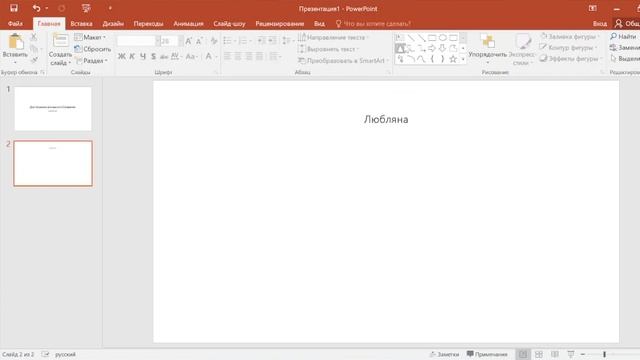Click the spell check status bar icon
The height and width of the screenshot is (360, 640).
45,354
